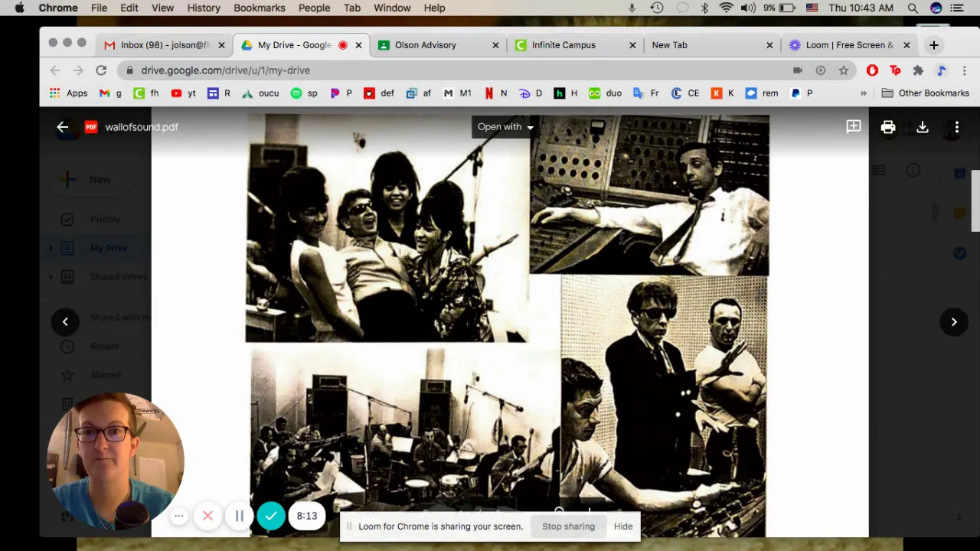The height and width of the screenshot is (551, 980).
Task: Open the 'sp' Spotify bookmark
Action: point(304,93)
